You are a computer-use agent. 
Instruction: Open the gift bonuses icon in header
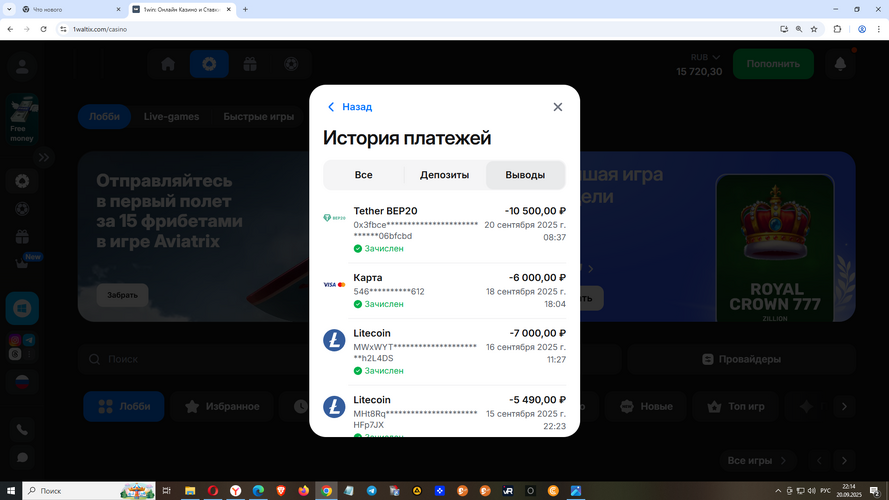coord(250,64)
